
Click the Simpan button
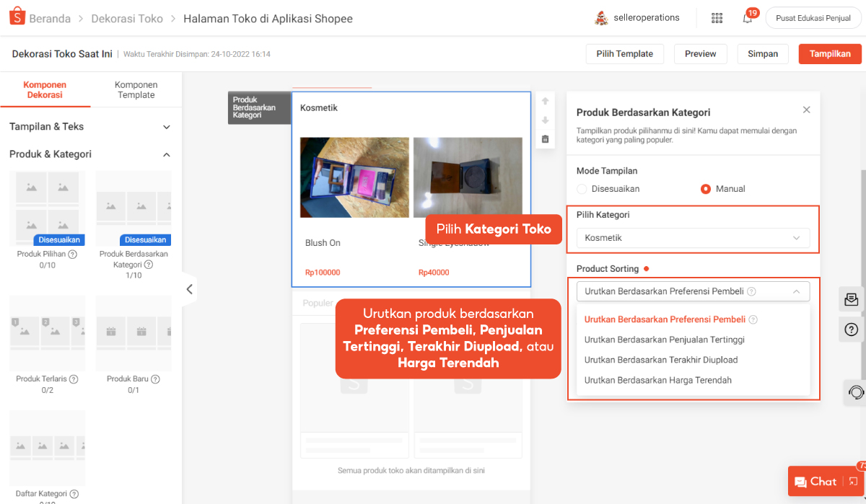point(763,54)
